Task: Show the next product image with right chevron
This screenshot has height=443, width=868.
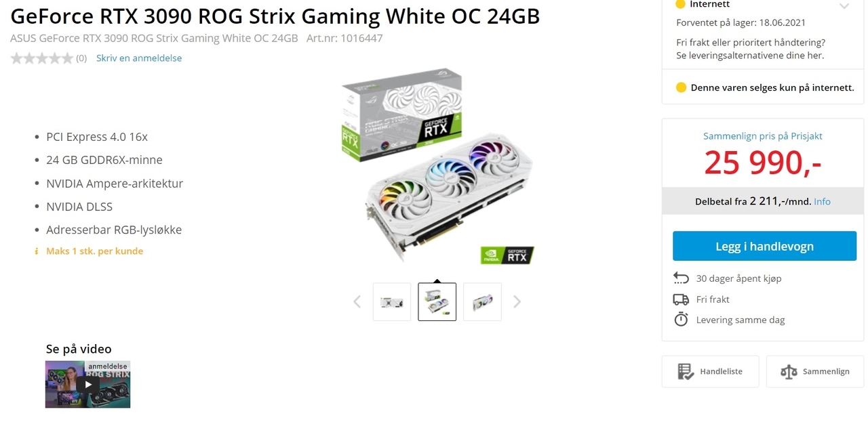Action: [517, 302]
